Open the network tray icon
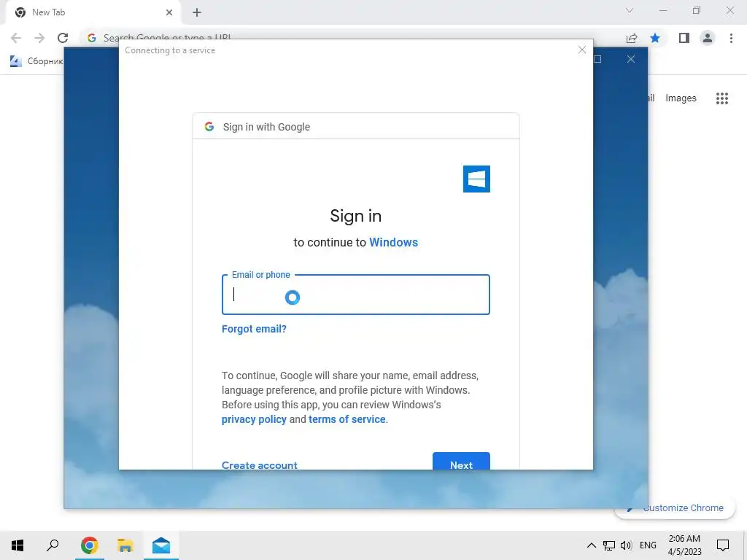Image resolution: width=747 pixels, height=560 pixels. point(609,545)
